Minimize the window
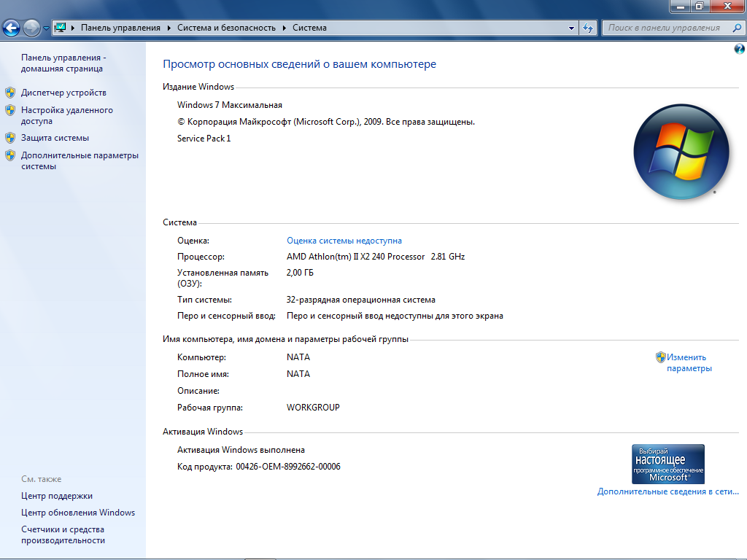Screen dimensions: 747x560 point(681,6)
